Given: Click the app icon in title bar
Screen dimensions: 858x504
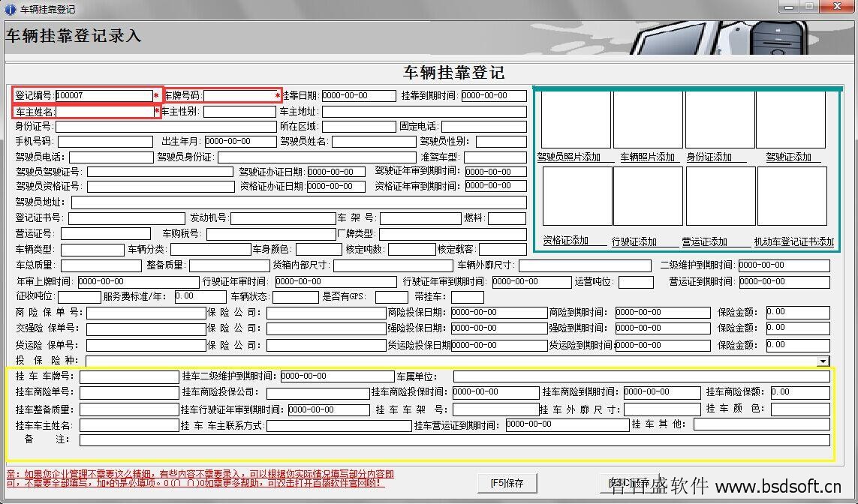Looking at the screenshot, I should pyautogui.click(x=10, y=9).
